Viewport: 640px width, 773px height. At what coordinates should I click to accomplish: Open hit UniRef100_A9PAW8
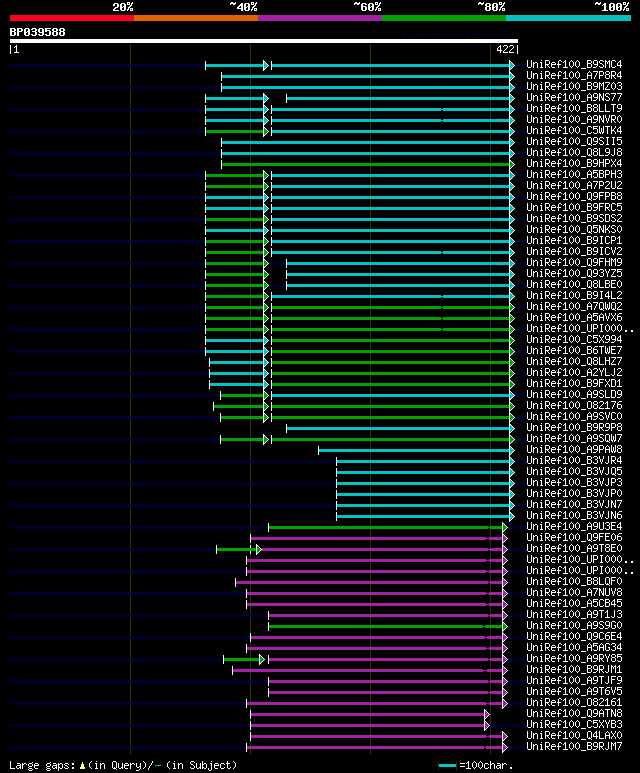(x=574, y=450)
